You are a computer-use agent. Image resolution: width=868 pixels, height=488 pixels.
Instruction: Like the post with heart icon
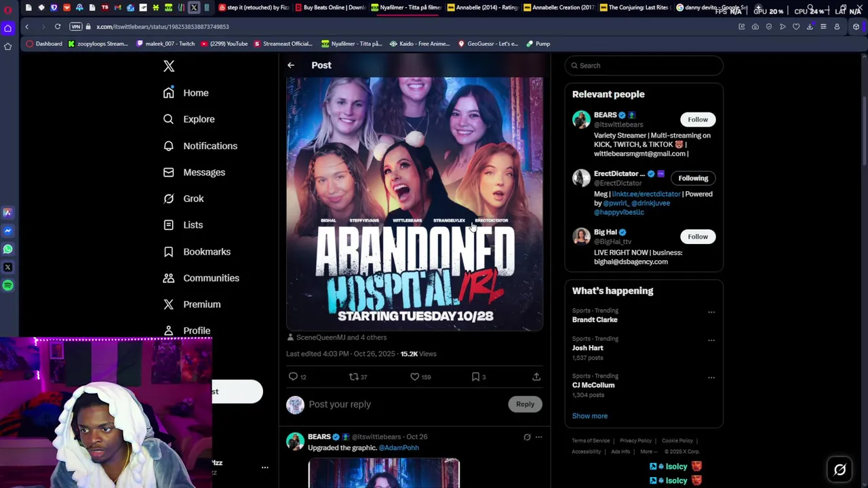coord(414,377)
